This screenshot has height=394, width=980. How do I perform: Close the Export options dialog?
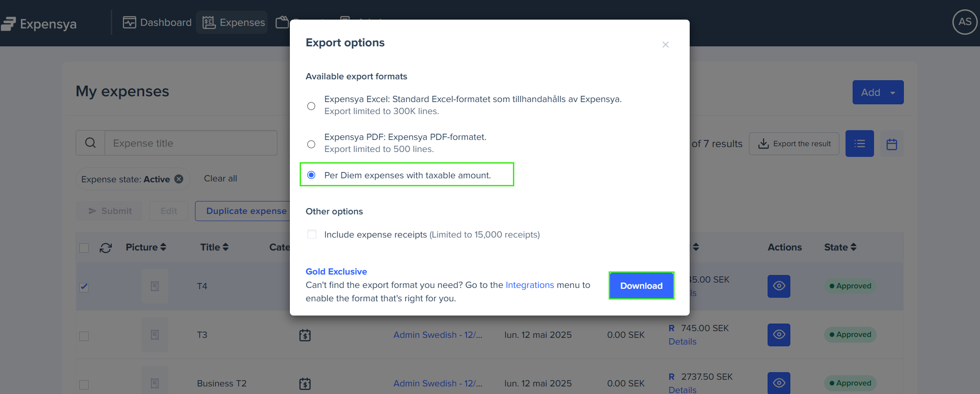[x=665, y=45]
